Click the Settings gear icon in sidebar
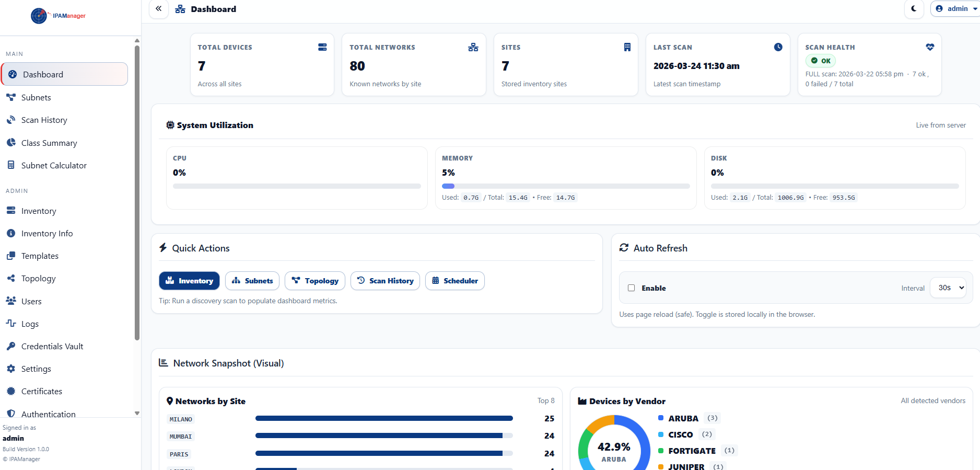 tap(11, 369)
